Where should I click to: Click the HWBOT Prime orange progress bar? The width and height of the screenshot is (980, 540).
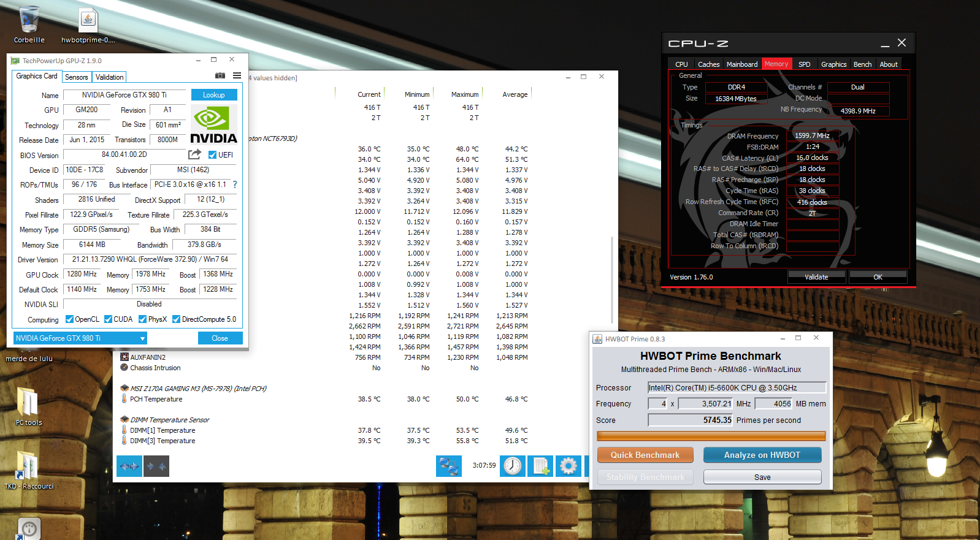(x=711, y=436)
